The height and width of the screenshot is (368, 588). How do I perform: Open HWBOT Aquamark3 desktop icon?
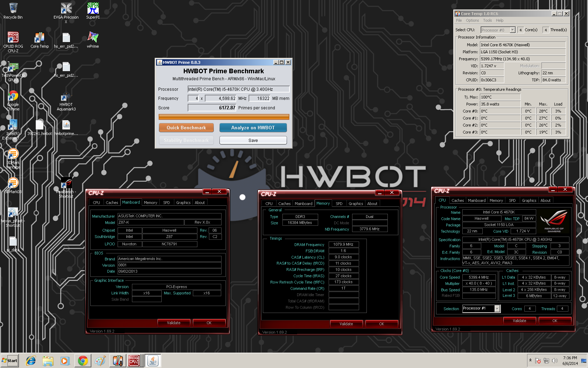coord(66,100)
